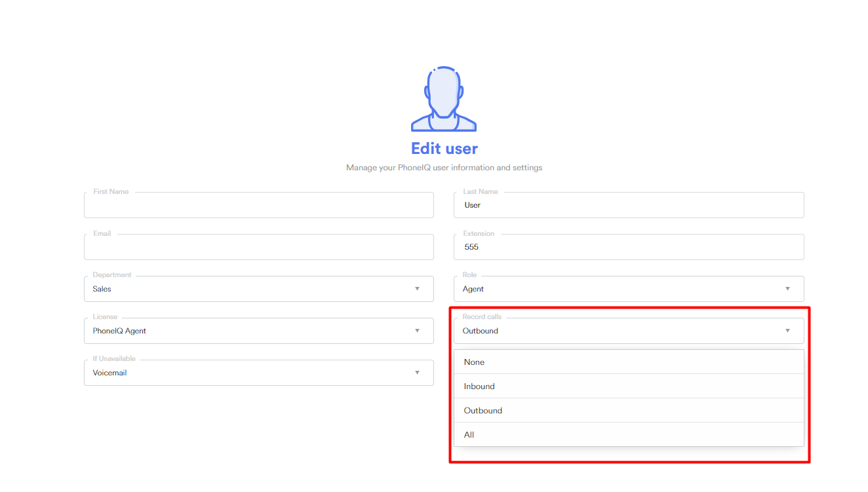The height and width of the screenshot is (492, 868).
Task: Click the If Unavailable field's dropdown arrow
Action: (x=417, y=373)
